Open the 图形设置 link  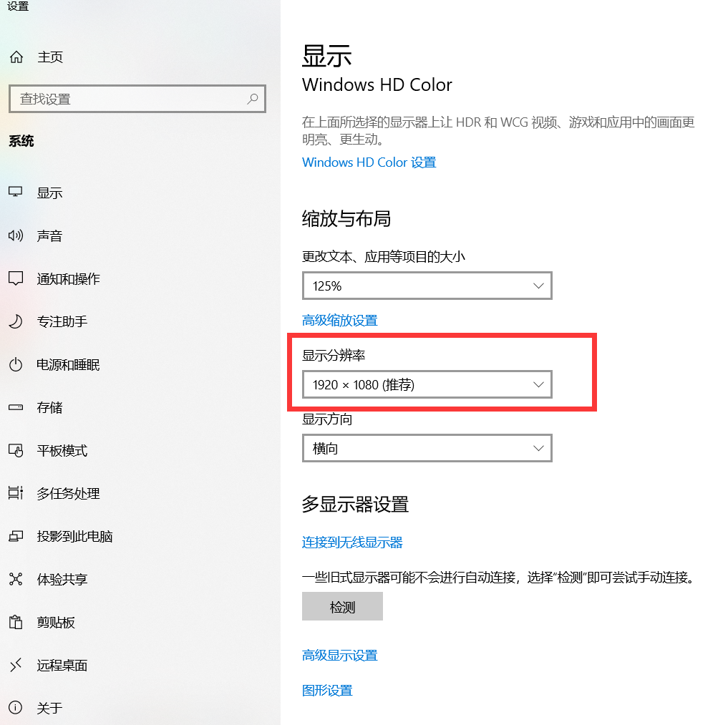327,690
